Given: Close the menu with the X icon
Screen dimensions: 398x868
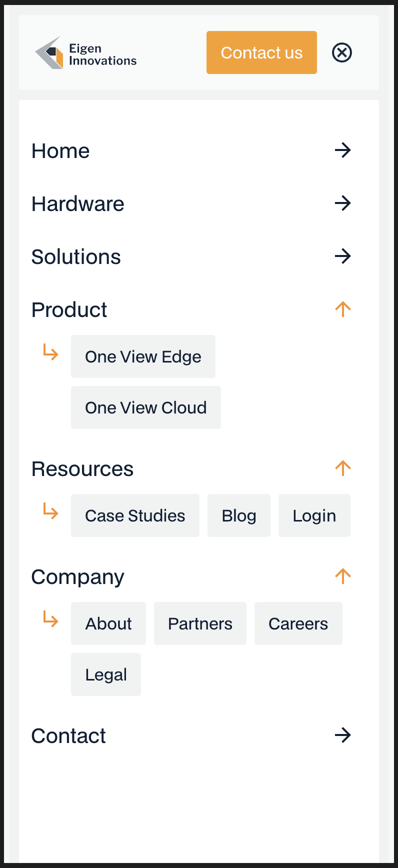Looking at the screenshot, I should (342, 52).
